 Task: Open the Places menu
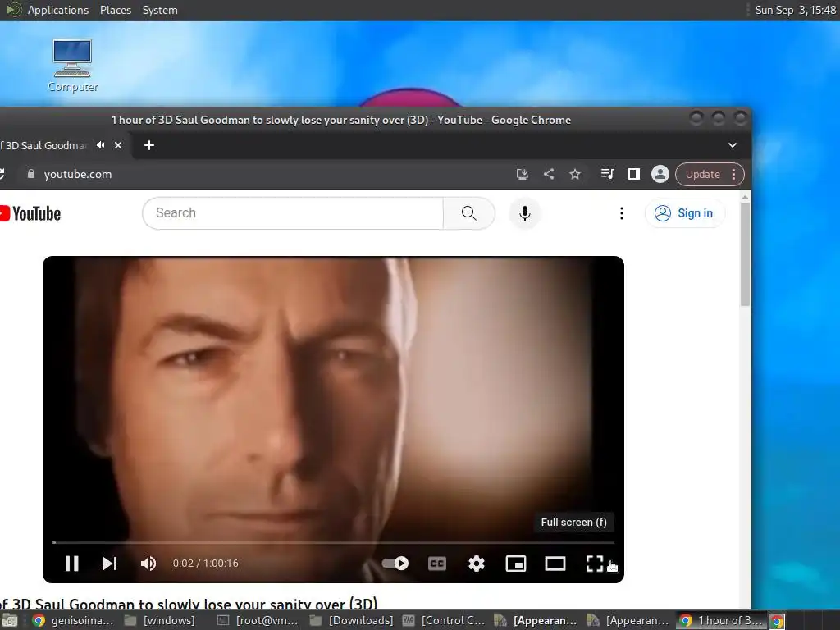click(x=115, y=10)
